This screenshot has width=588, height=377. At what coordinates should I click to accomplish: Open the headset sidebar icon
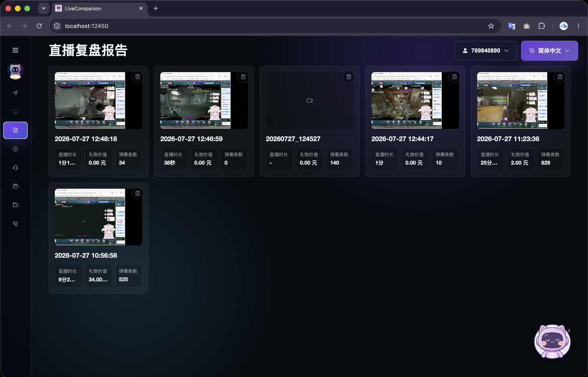click(x=15, y=168)
